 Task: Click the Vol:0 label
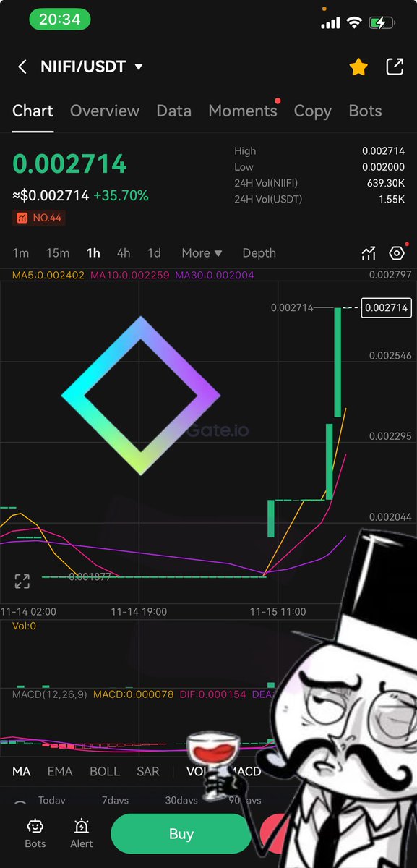[x=24, y=626]
